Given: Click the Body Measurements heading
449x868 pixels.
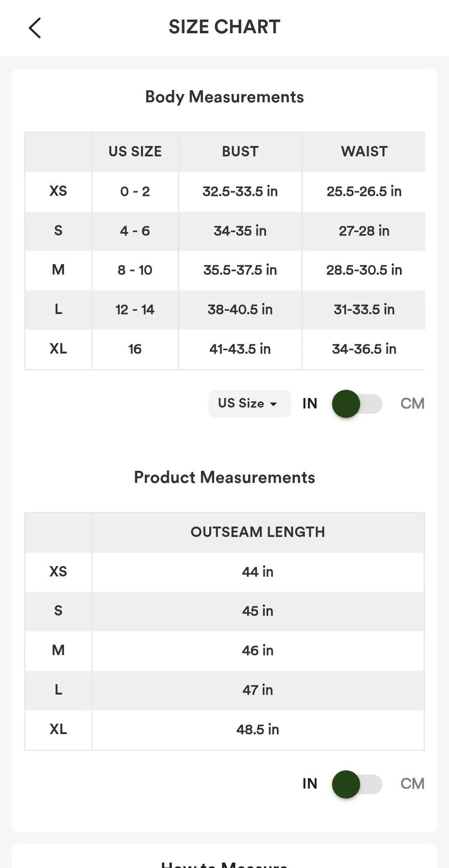Looking at the screenshot, I should click(x=224, y=97).
